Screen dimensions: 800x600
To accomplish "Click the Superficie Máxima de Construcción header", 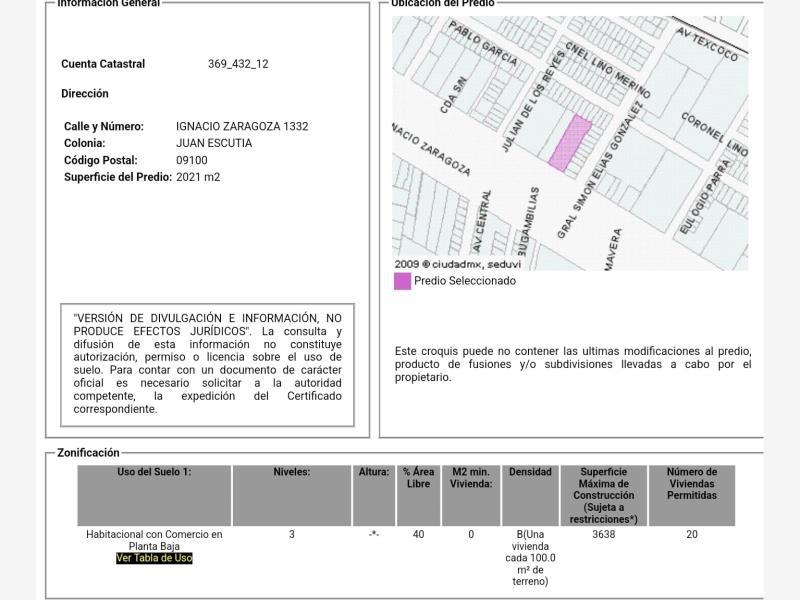I will pos(604,495).
